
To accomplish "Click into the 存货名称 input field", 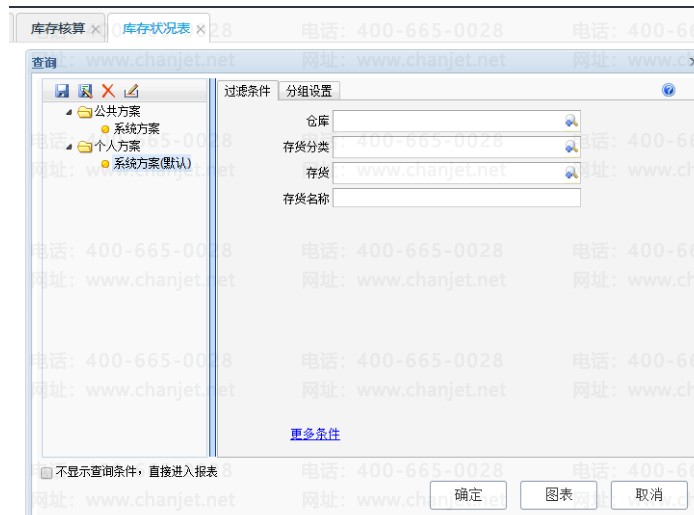I will [456, 198].
